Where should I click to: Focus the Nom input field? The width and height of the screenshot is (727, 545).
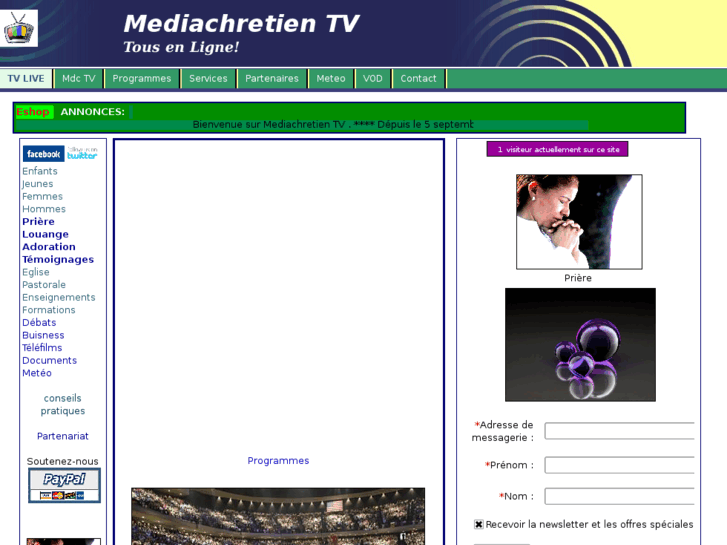[619, 496]
